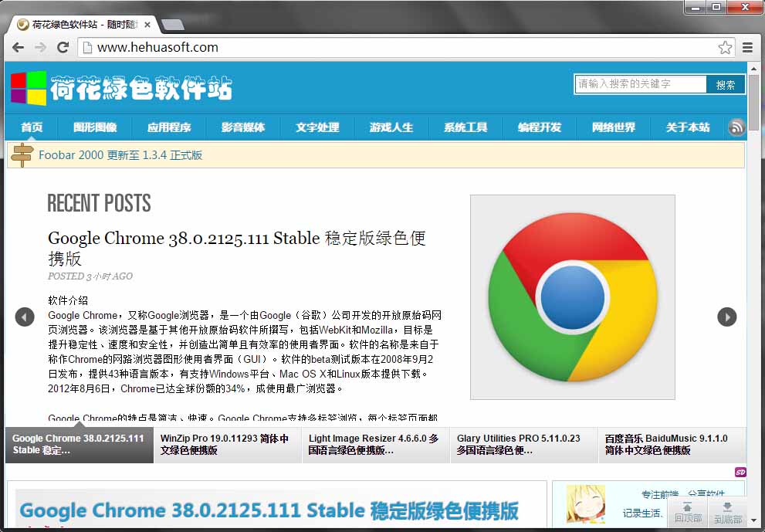
Task: Open a new browser tab
Action: tap(172, 25)
